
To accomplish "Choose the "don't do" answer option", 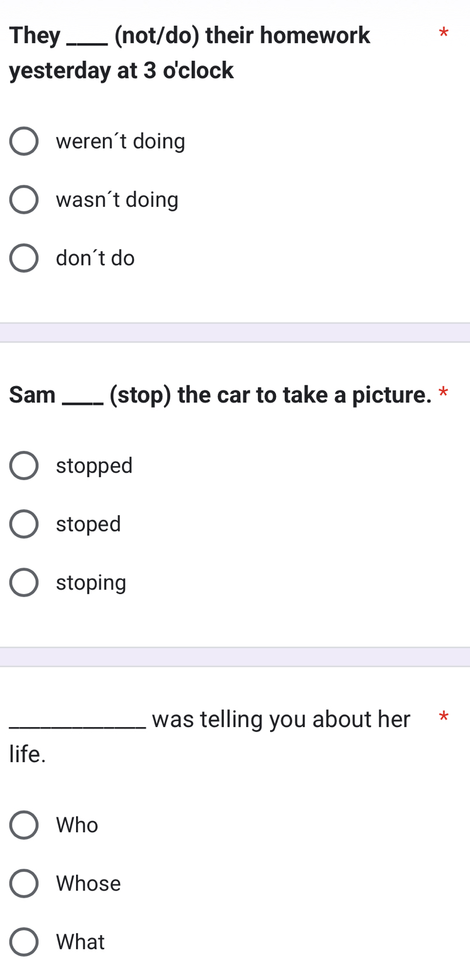I will pyautogui.click(x=23, y=258).
